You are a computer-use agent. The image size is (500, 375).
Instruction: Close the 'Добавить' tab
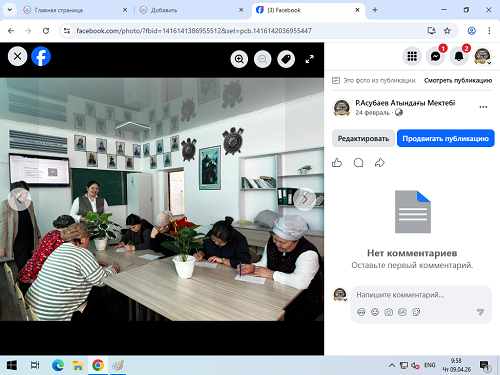pos(241,10)
